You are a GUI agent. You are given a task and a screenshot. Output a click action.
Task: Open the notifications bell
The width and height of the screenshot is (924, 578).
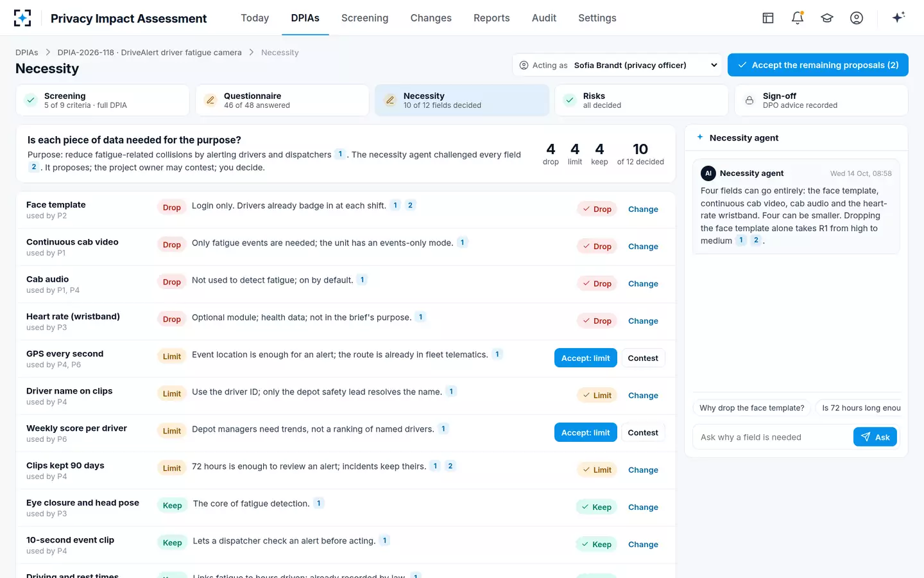coord(798,18)
